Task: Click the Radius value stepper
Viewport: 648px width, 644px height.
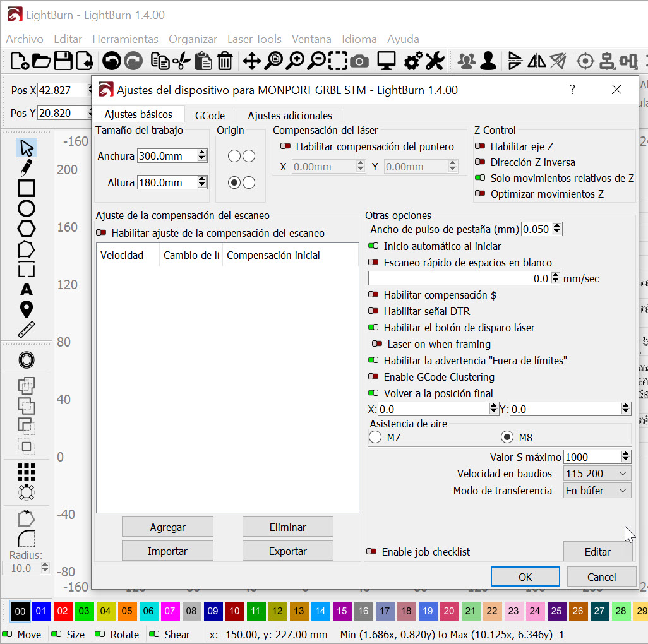Action: pos(45,568)
